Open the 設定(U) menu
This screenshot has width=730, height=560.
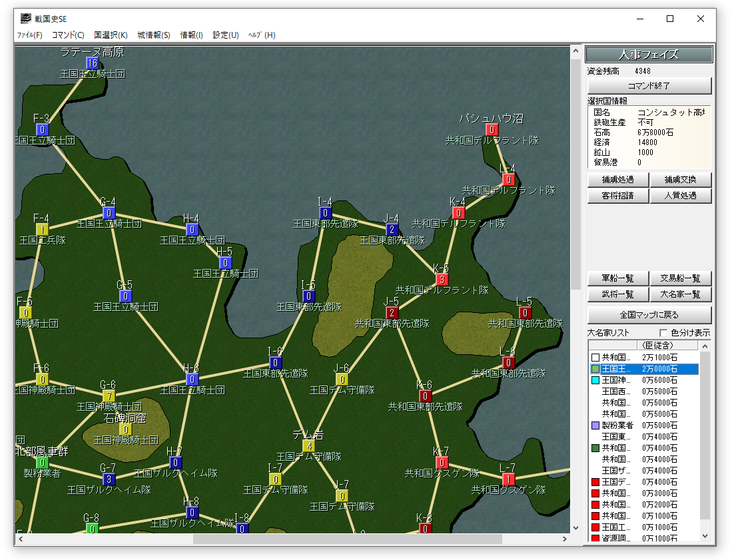point(226,35)
